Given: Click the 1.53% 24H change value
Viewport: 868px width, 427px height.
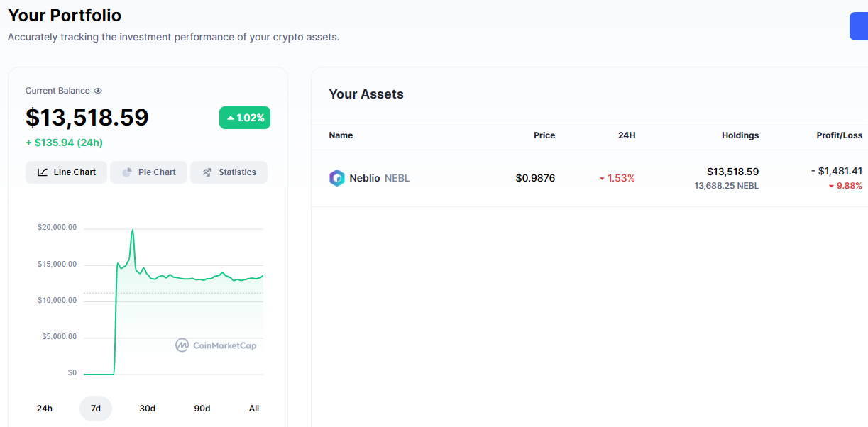Looking at the screenshot, I should (617, 178).
